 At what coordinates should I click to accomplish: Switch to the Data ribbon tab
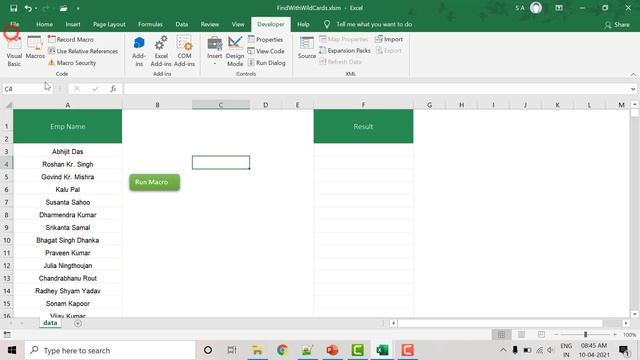click(182, 24)
